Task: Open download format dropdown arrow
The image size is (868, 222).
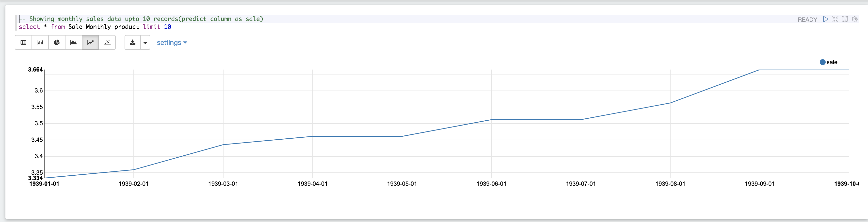Action: 145,42
